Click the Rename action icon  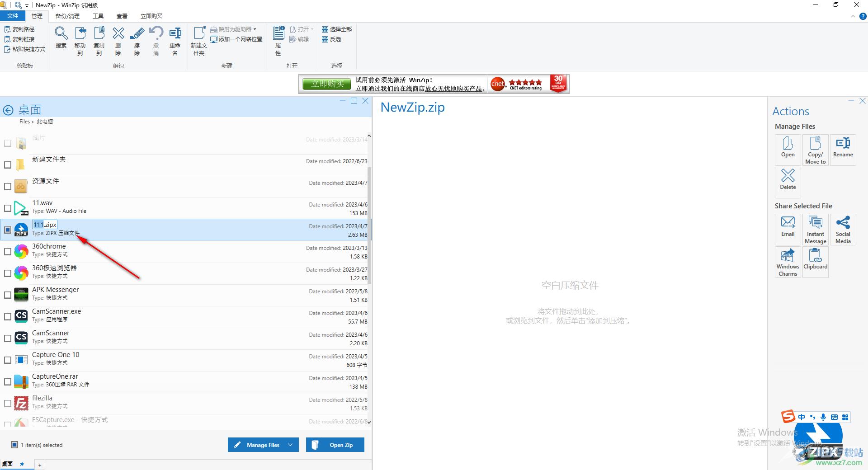pyautogui.click(x=843, y=150)
